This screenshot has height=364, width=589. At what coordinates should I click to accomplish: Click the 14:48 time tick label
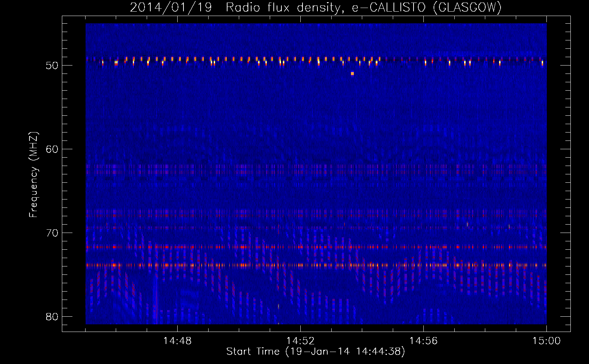[177, 341]
